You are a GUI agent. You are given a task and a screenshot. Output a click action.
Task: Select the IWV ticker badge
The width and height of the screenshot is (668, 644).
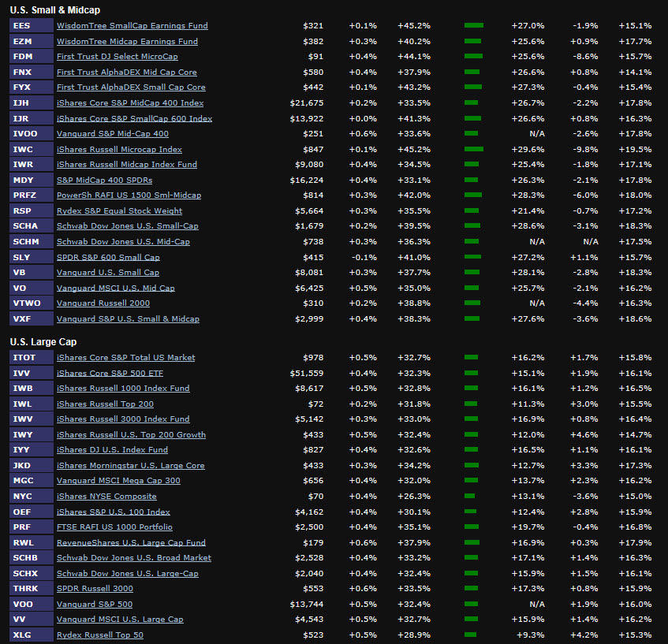[x=32, y=419]
